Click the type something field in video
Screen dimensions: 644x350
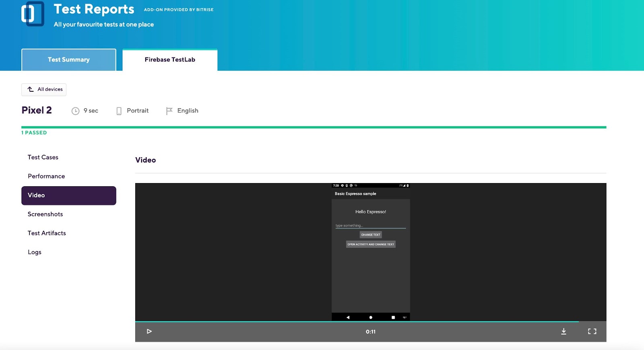click(371, 226)
